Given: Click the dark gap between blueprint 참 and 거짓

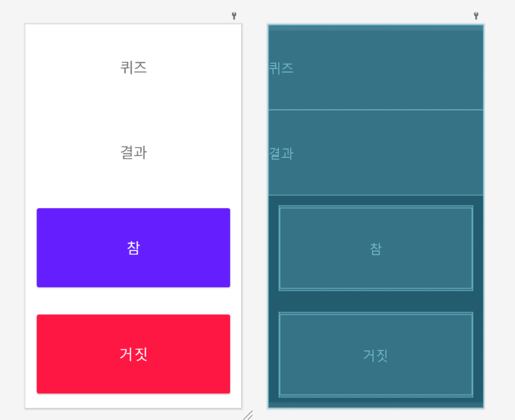Looking at the screenshot, I should (x=376, y=301).
